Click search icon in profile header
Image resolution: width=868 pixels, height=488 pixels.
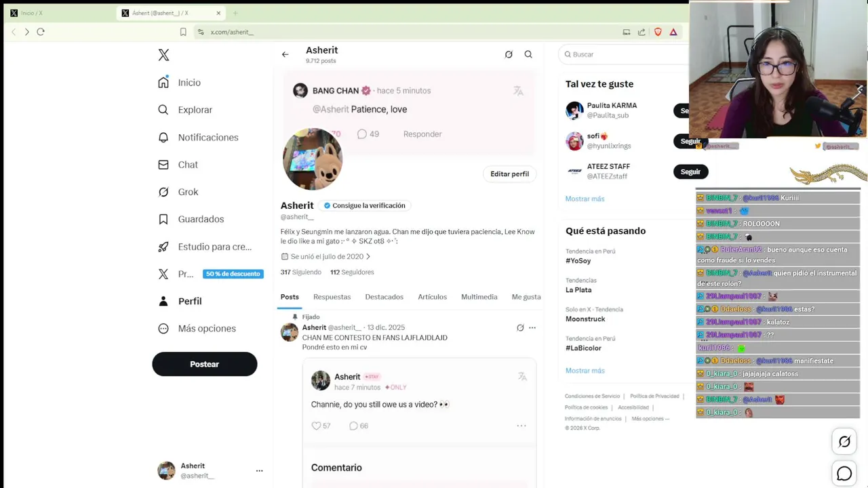(528, 54)
